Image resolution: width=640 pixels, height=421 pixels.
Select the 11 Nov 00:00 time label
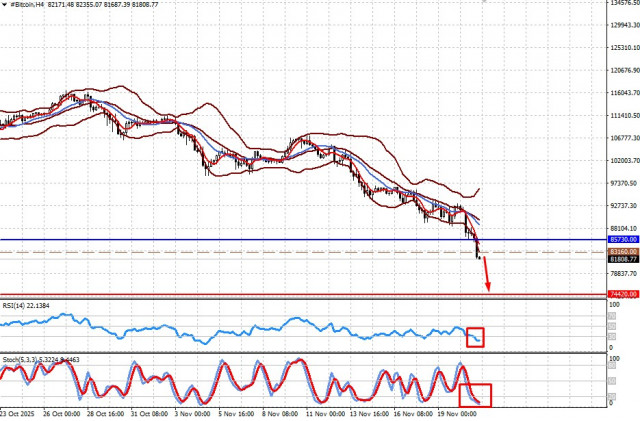coord(325,414)
